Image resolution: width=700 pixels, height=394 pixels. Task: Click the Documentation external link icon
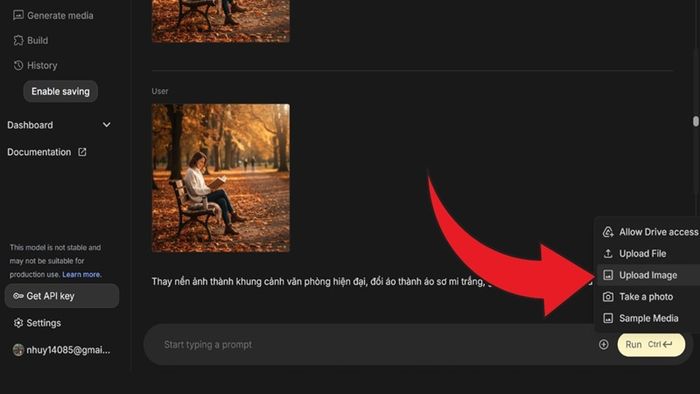click(x=82, y=152)
